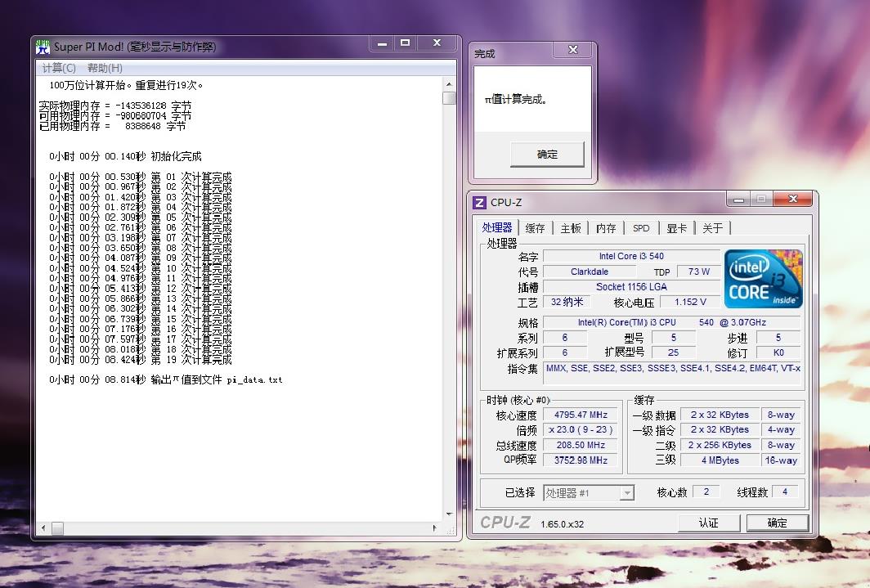Image resolution: width=870 pixels, height=588 pixels.
Task: Switch to the 显卡 tab in CPU-Z
Action: tap(676, 228)
